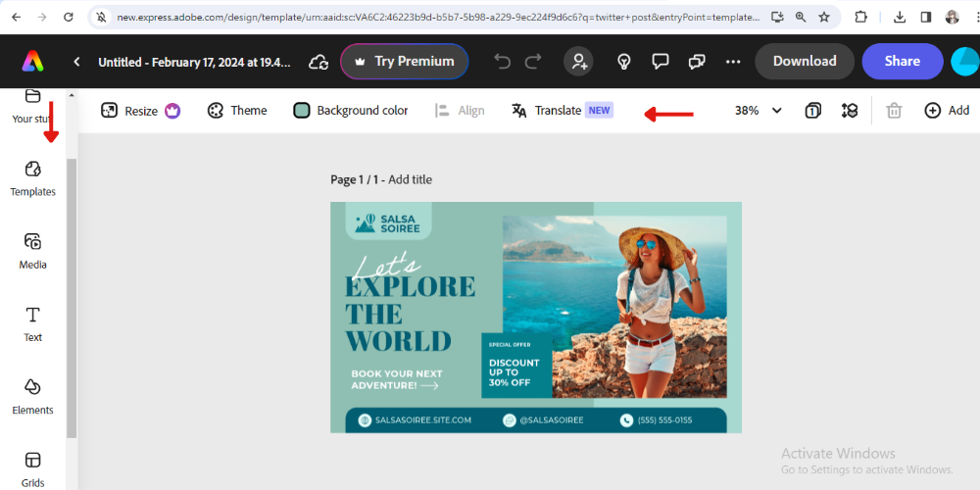Open Media sidebar panel
The image size is (980, 490).
click(x=32, y=251)
